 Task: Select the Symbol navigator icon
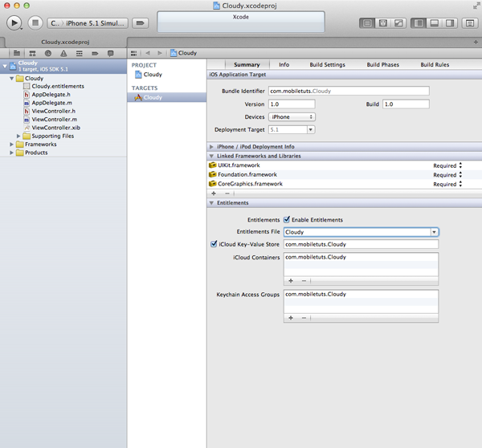(x=32, y=54)
